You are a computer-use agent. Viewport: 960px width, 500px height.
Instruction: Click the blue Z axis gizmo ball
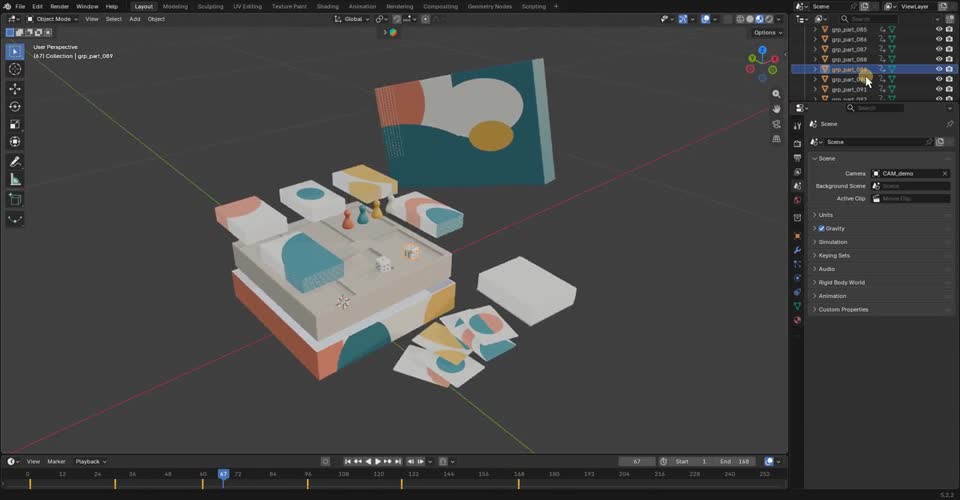762,50
